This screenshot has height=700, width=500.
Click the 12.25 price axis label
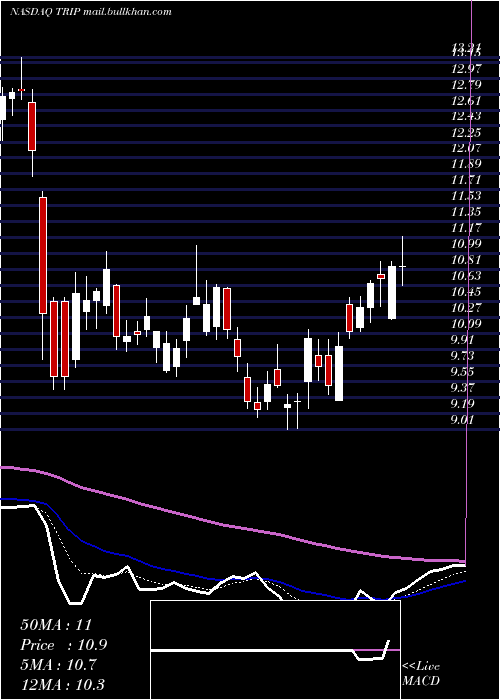tap(467, 133)
